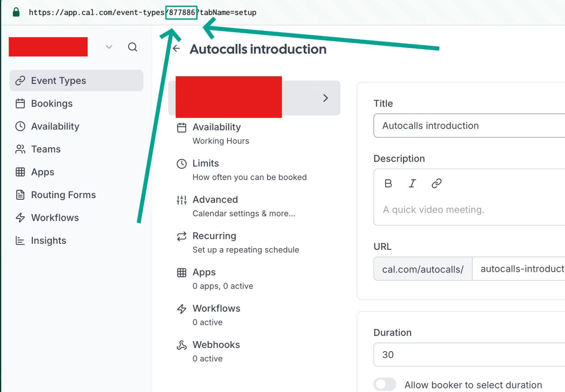Click the browser address bar URL
The width and height of the screenshot is (565, 392).
(142, 13)
